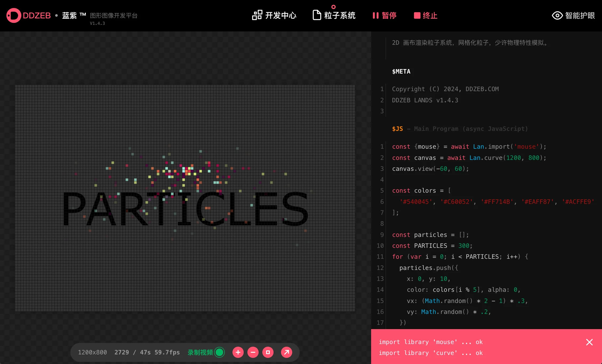Click the 'vx: (Math.random() * 2 - 1) * .3,' line
The width and height of the screenshot is (602, 364).
coord(467,301)
